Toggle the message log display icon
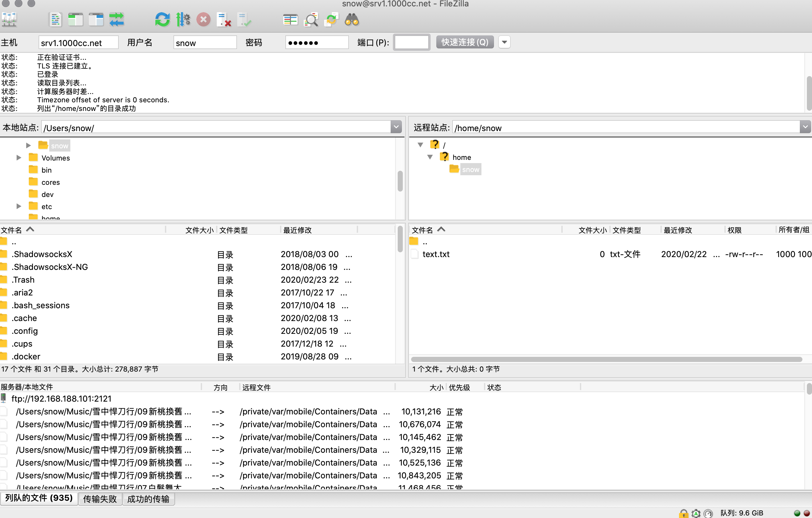812x518 pixels. (55, 20)
